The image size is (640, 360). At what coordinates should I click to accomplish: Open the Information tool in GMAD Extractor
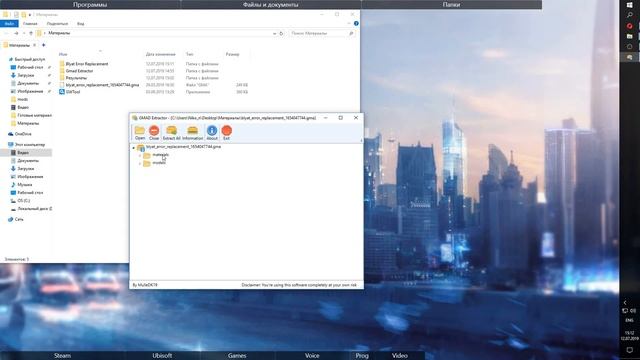pyautogui.click(x=192, y=133)
